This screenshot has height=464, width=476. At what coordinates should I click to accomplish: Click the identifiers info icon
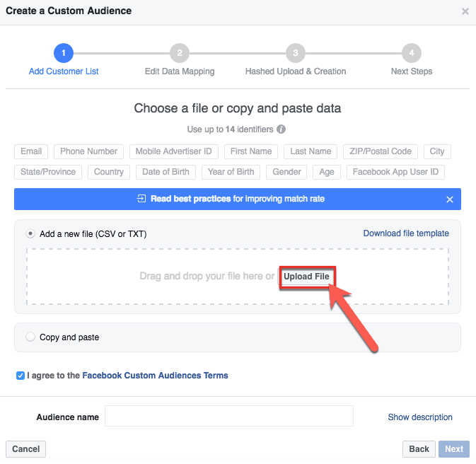[x=281, y=129]
